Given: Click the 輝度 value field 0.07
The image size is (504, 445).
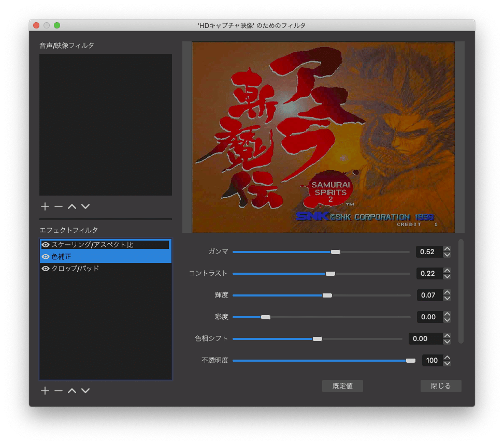Looking at the screenshot, I should (x=429, y=295).
